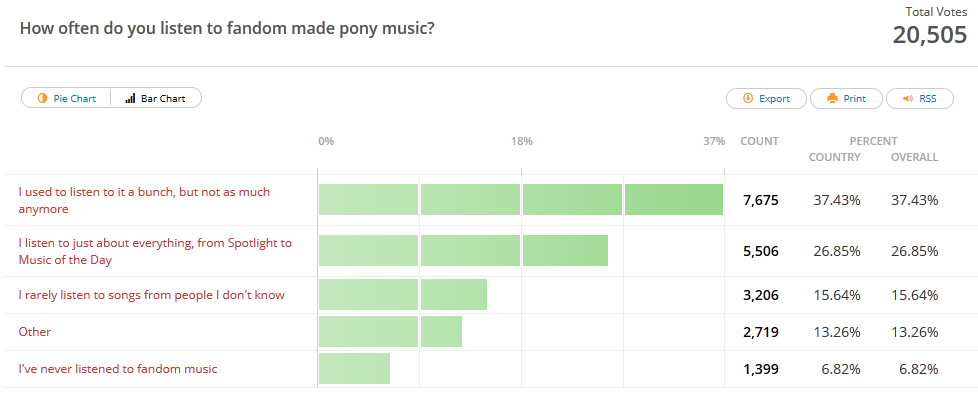Switch to Bar Chart view
The height and width of the screenshot is (395, 978).
tap(156, 98)
